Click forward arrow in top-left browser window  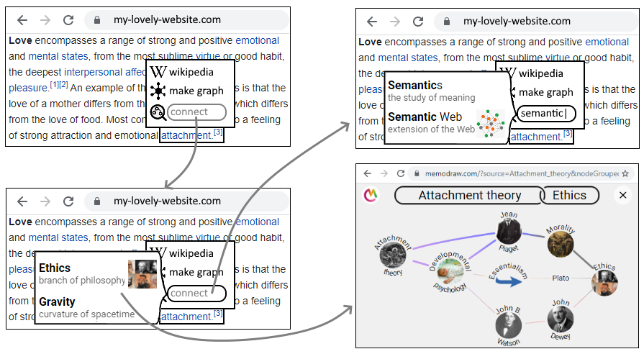(45, 19)
